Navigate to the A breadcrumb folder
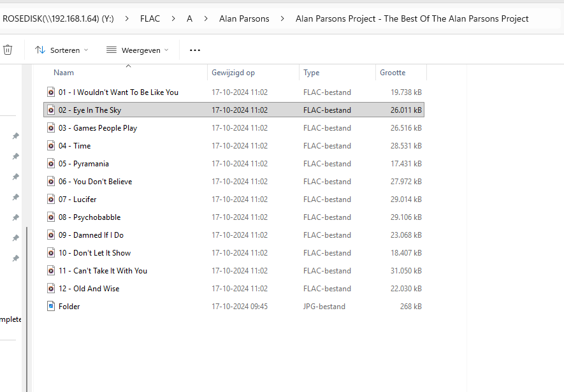The width and height of the screenshot is (564, 392). 189,18
